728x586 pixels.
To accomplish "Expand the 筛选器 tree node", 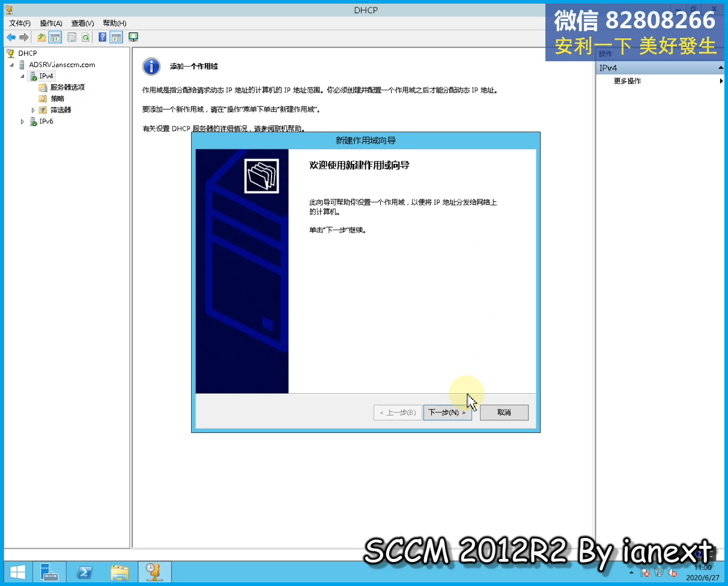I will click(34, 110).
